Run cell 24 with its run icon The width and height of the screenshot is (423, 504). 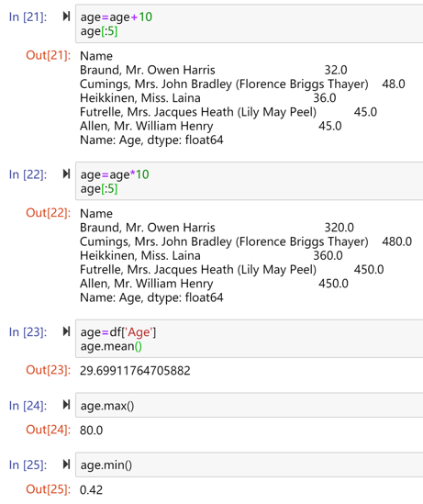coord(66,405)
